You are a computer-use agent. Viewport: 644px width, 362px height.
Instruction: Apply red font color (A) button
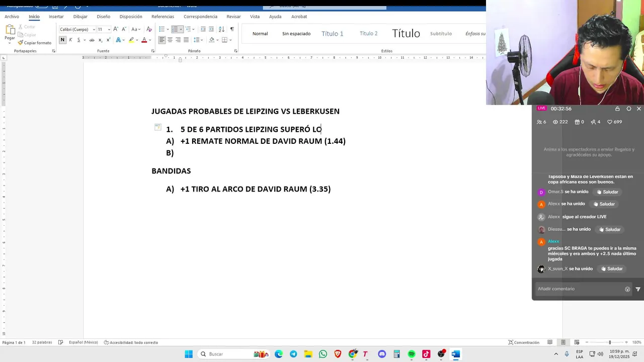(144, 40)
